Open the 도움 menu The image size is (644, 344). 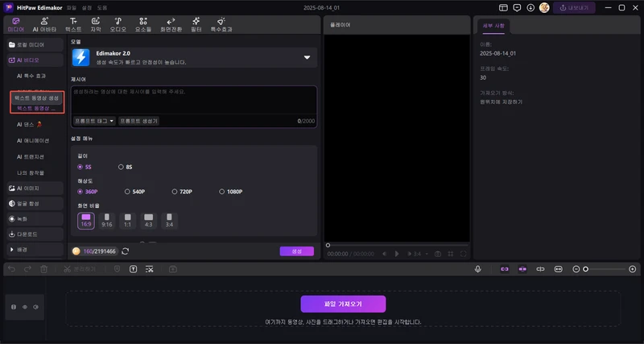point(102,8)
